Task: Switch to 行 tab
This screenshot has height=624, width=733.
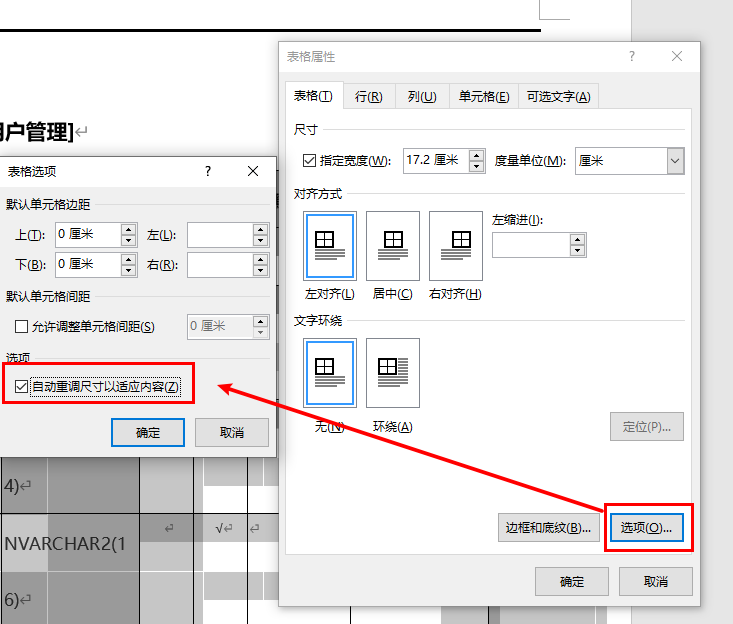Action: click(369, 97)
